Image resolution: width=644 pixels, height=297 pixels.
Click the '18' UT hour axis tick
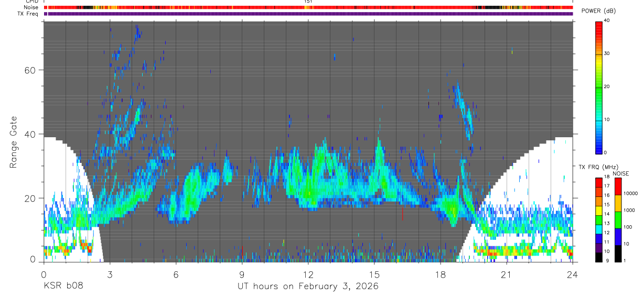tap(441, 274)
